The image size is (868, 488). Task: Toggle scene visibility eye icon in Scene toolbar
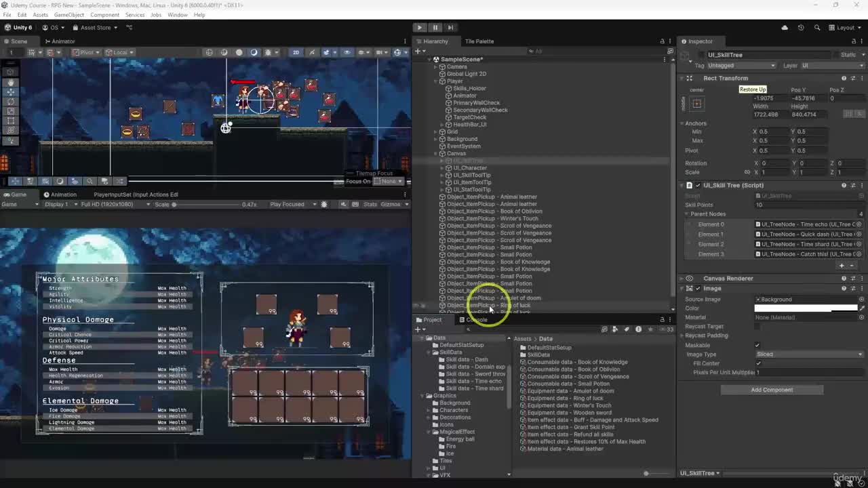(347, 52)
